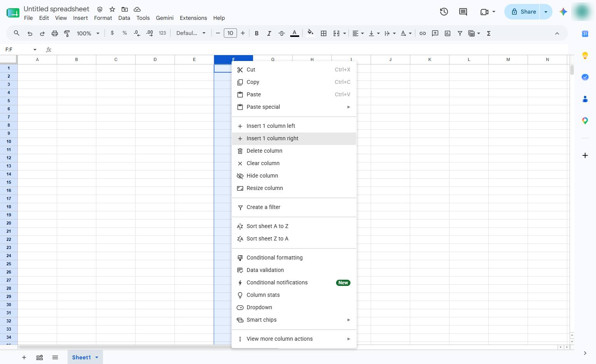Open more number formats 123

coord(162,33)
